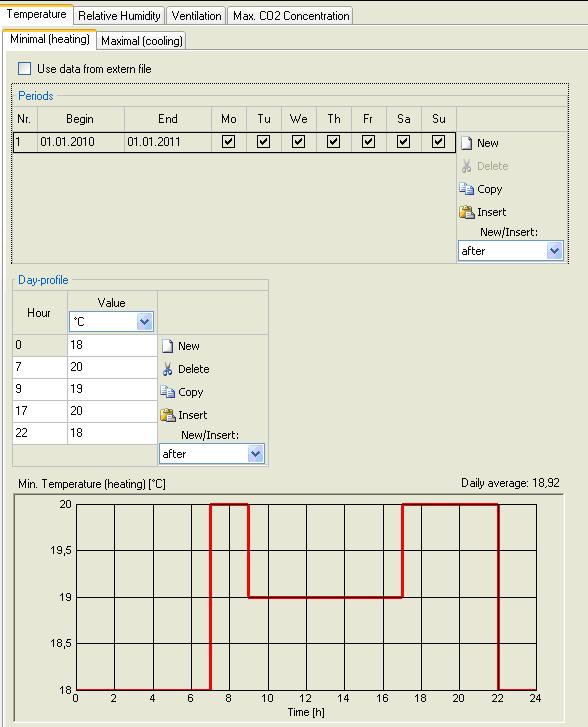This screenshot has height=727, width=588.
Task: Open the Max. CO2 Concentration tab
Action: click(x=291, y=16)
